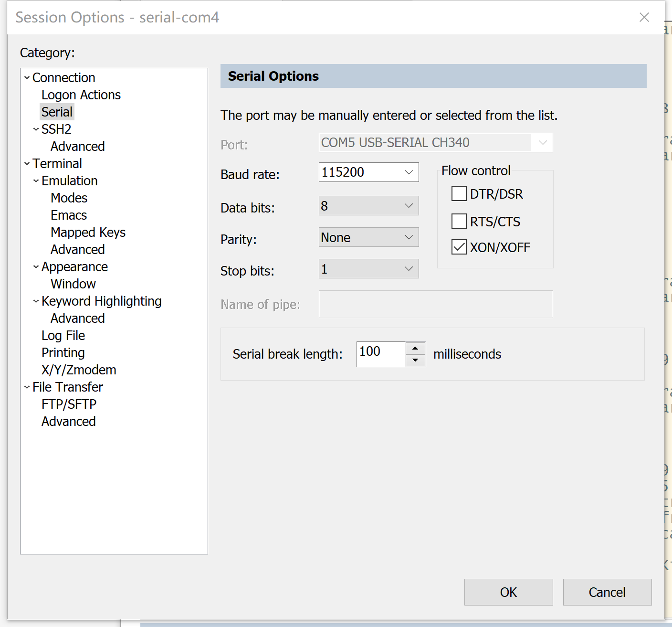Select Mapped Keys in category tree
672x627 pixels.
point(88,232)
